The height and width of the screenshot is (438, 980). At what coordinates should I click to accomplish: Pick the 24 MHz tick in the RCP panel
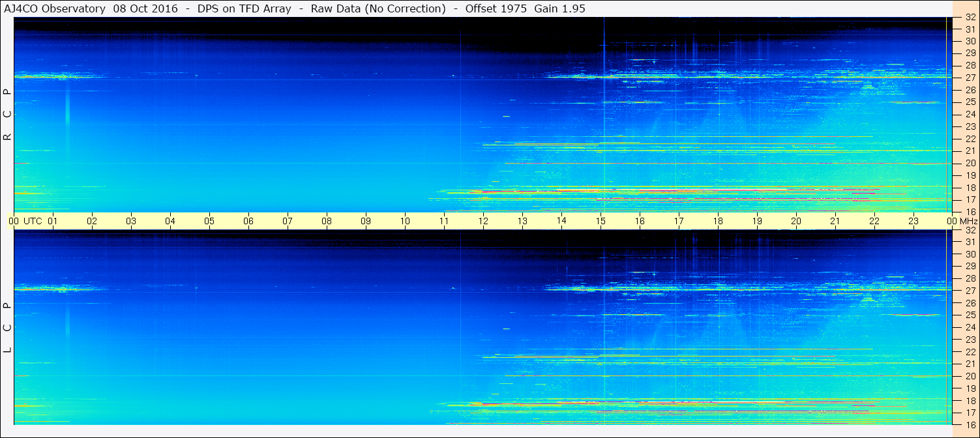[x=970, y=114]
